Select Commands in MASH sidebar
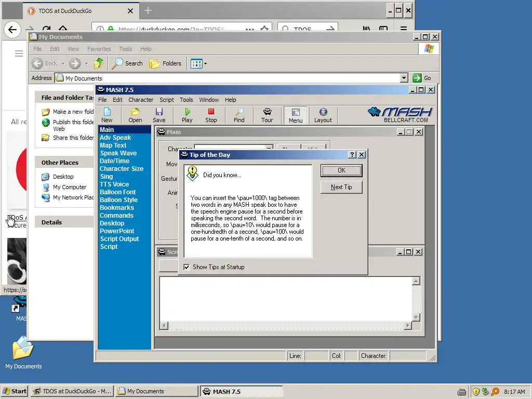This screenshot has width=532, height=399. 116,216
